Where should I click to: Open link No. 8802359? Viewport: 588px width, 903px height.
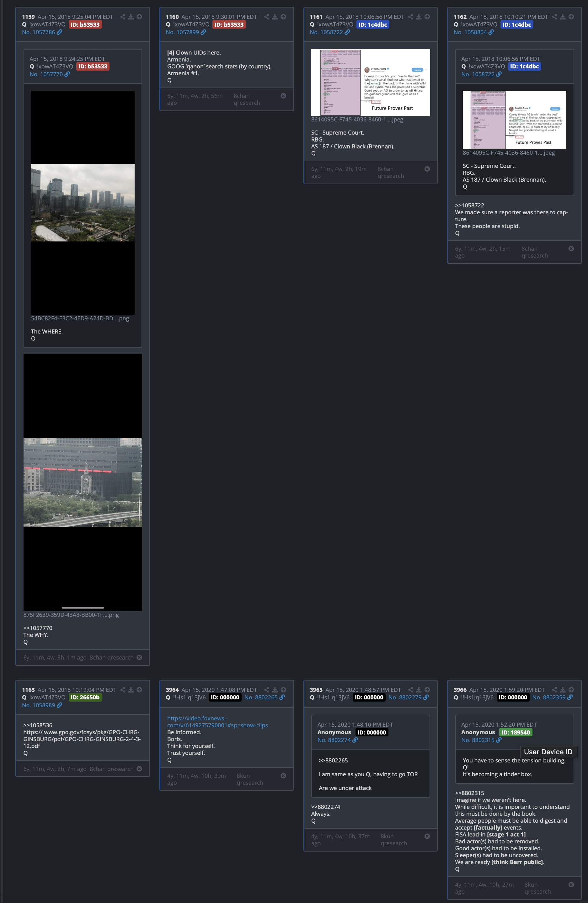point(552,697)
